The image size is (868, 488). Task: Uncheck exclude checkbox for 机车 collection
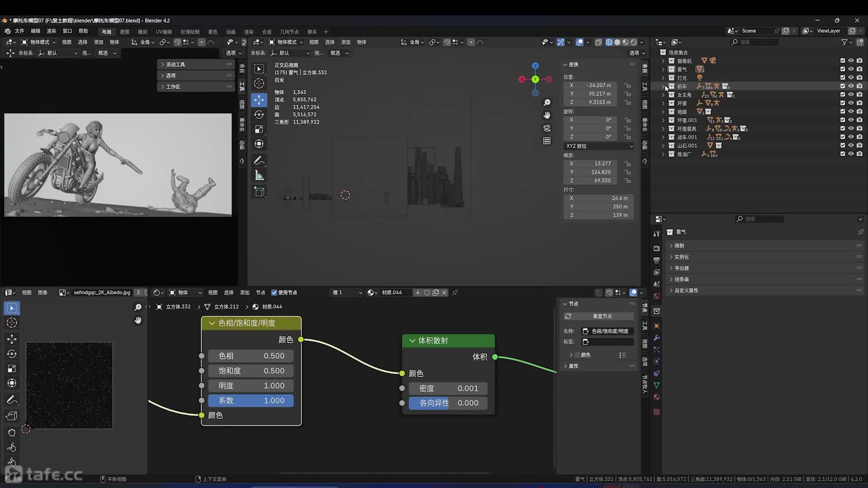pos(843,86)
